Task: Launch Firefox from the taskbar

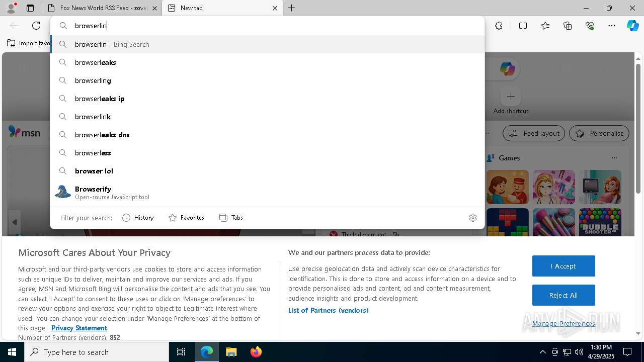Action: [256, 352]
